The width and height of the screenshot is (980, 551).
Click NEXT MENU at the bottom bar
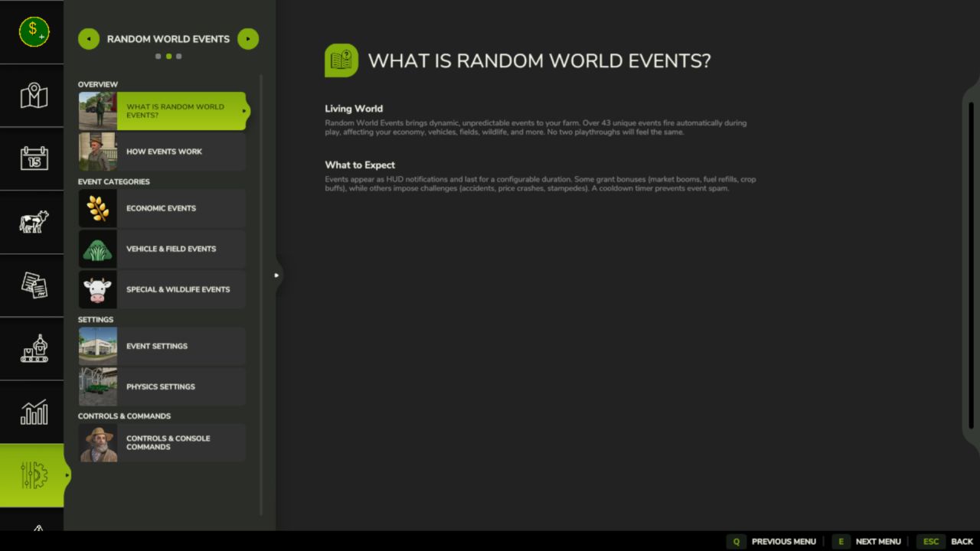tap(878, 541)
